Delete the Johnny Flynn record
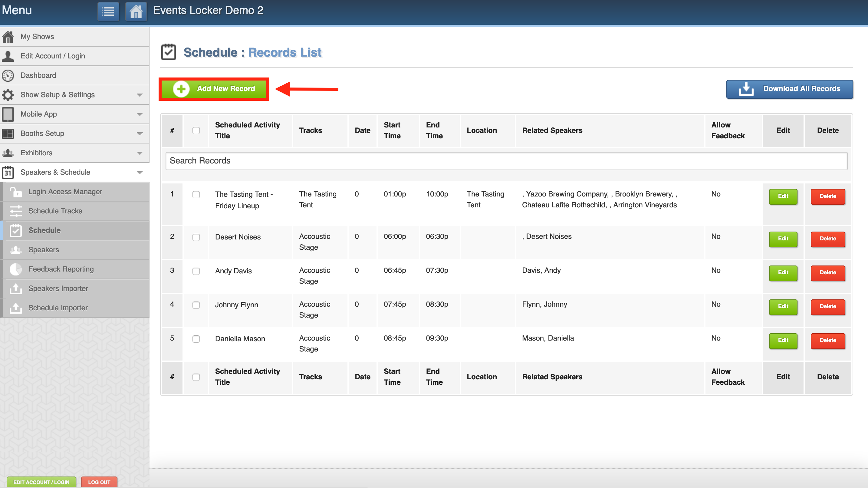868x488 pixels. (x=828, y=307)
